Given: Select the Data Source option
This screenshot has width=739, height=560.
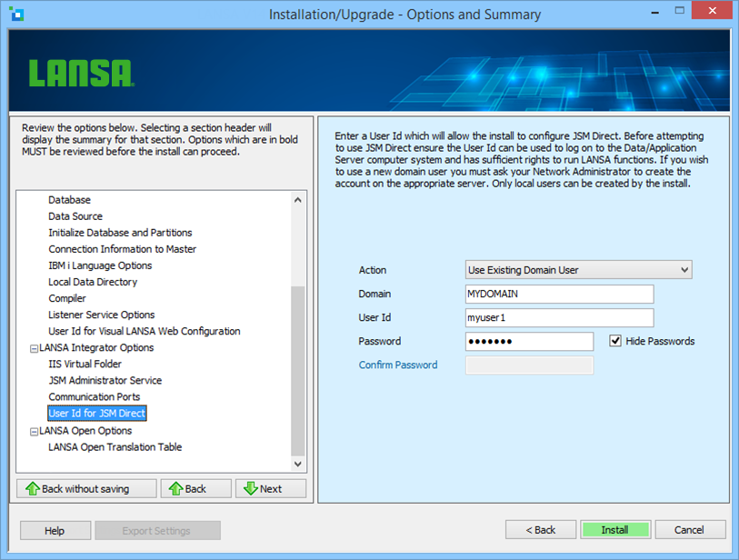Looking at the screenshot, I should click(75, 216).
